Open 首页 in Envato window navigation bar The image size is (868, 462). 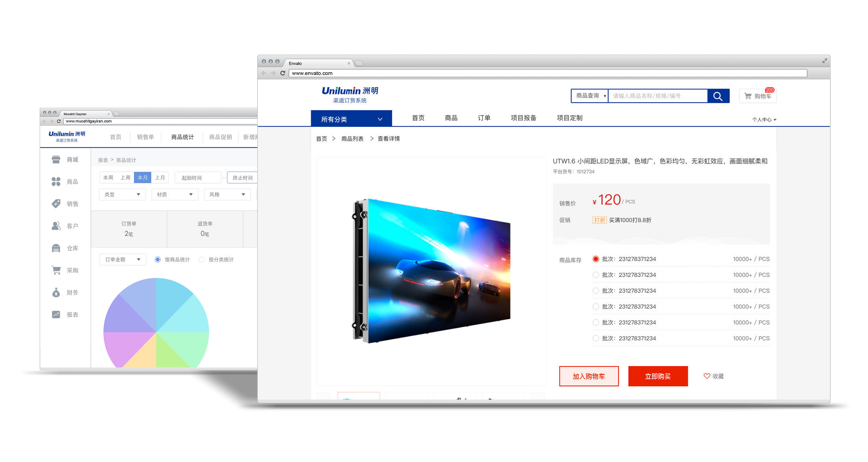(x=418, y=118)
